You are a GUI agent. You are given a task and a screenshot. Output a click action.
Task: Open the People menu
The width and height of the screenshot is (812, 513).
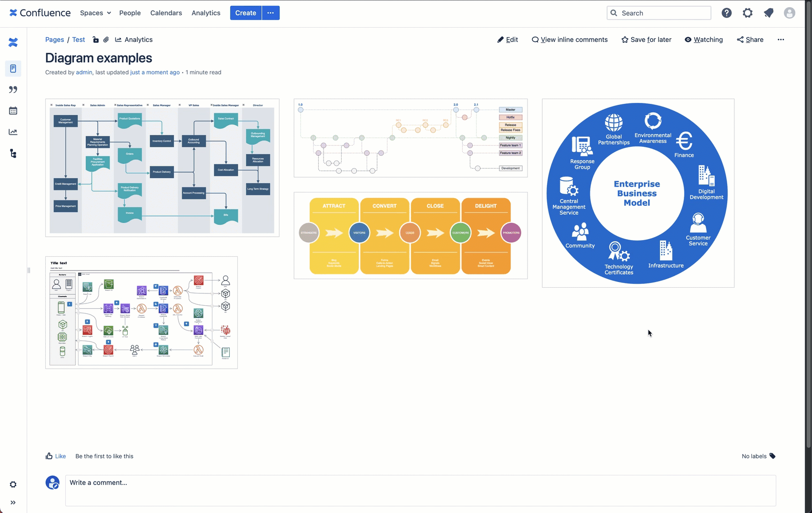[x=130, y=13]
